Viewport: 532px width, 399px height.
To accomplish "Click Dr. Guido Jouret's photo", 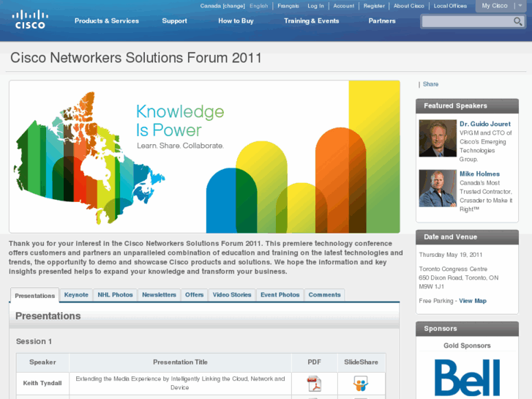I will pyautogui.click(x=438, y=138).
